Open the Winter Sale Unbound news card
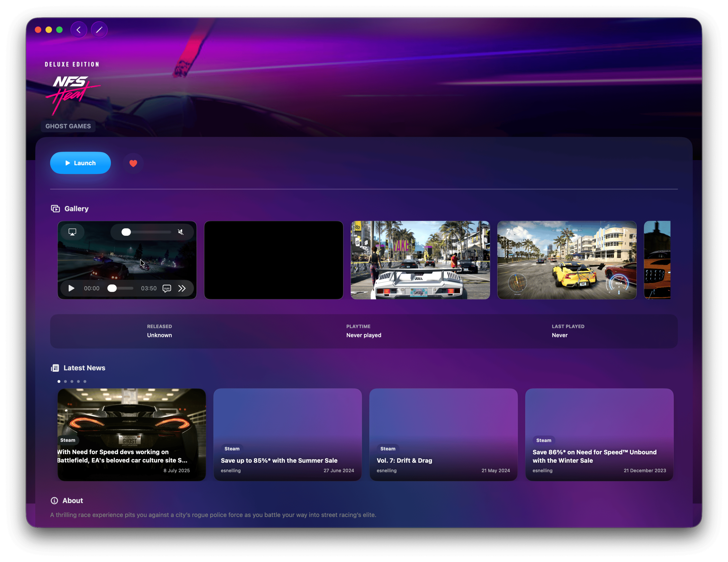 (x=599, y=434)
